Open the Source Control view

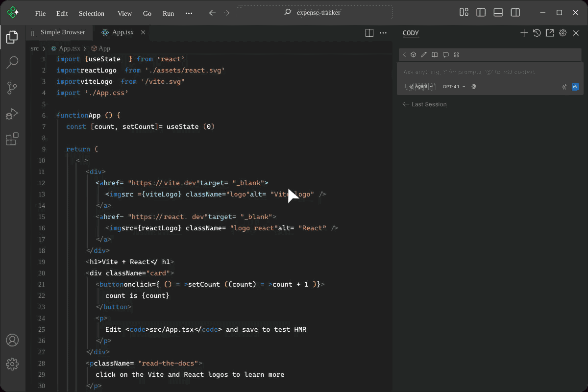(12, 88)
